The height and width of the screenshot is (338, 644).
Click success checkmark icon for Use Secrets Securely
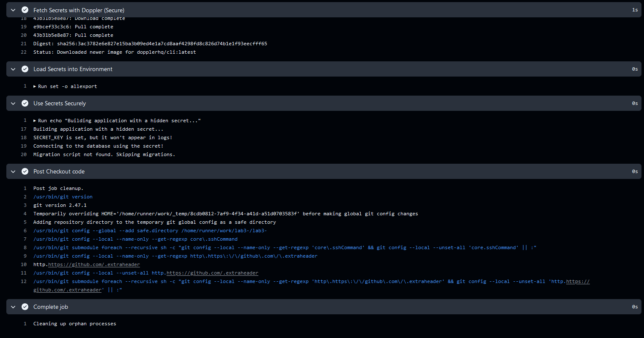click(25, 103)
